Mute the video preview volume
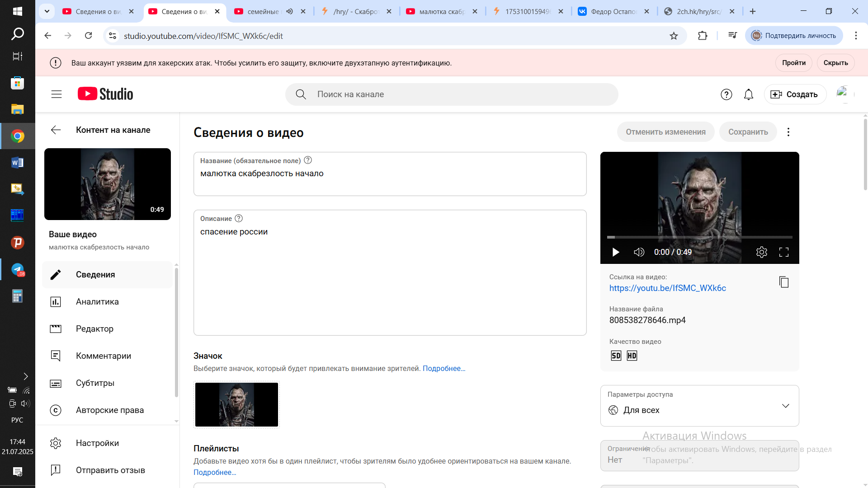Screen dimensions: 868x488 pyautogui.click(x=639, y=252)
